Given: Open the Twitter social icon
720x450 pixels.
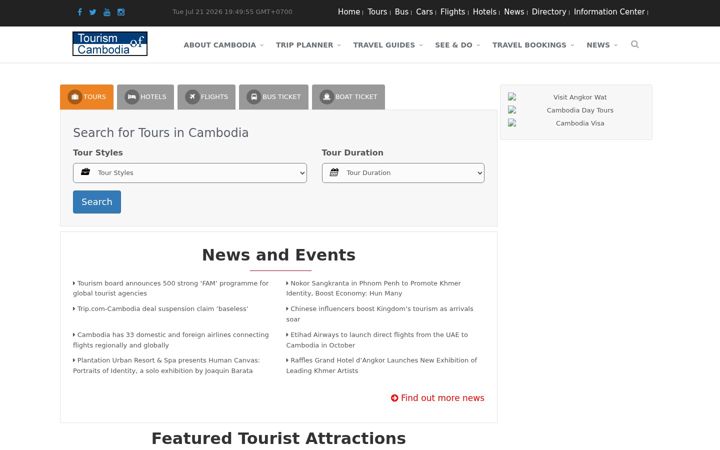Looking at the screenshot, I should (93, 12).
